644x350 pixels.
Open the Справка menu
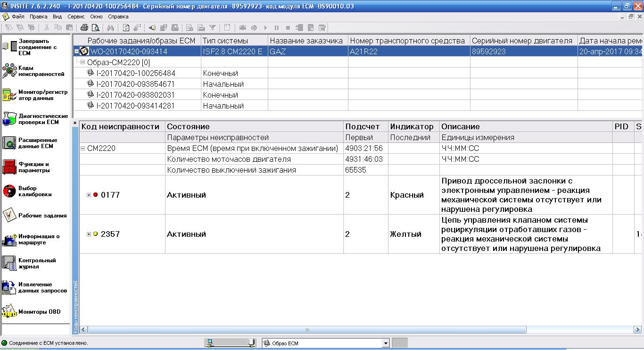[x=118, y=17]
